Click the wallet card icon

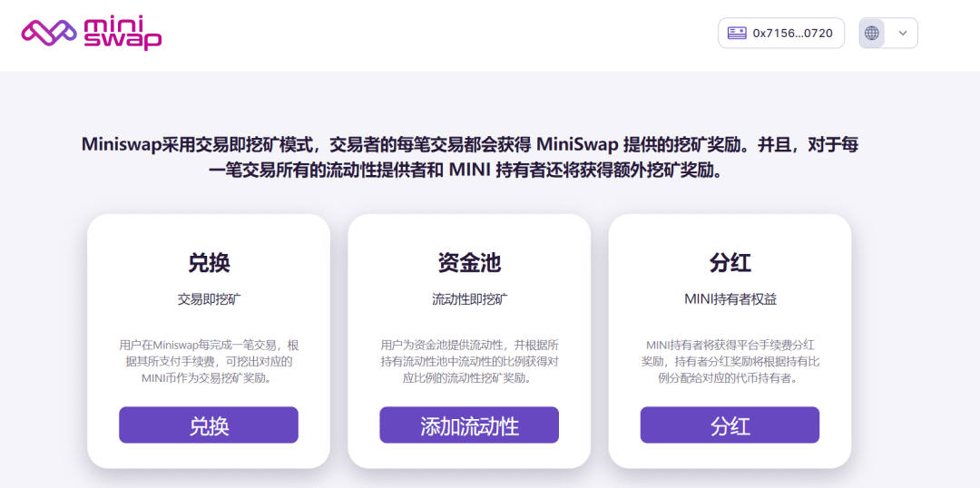point(737,34)
